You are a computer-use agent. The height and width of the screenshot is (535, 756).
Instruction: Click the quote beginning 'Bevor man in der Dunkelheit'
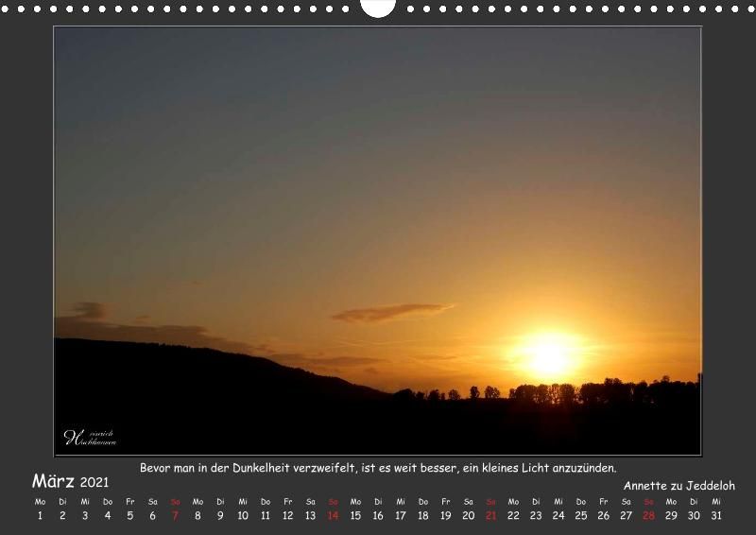378,468
